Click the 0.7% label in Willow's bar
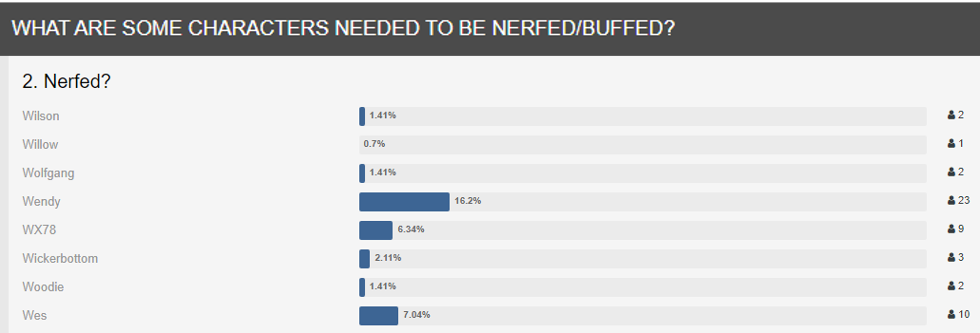Screen dimensions: 980x333 click(x=374, y=144)
